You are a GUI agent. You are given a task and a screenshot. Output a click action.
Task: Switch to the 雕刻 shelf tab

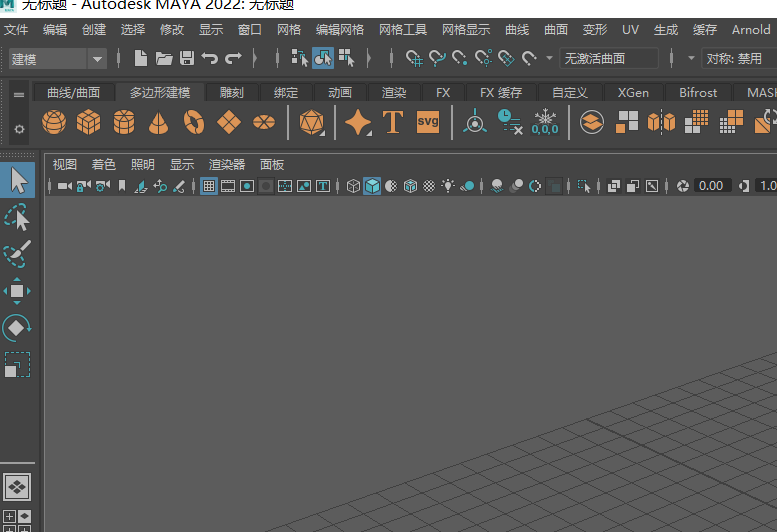point(231,93)
